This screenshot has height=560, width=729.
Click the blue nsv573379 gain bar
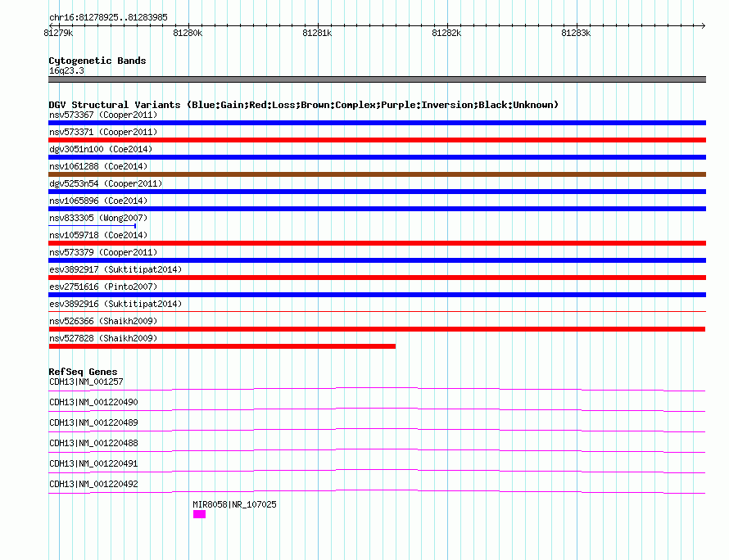click(377, 260)
